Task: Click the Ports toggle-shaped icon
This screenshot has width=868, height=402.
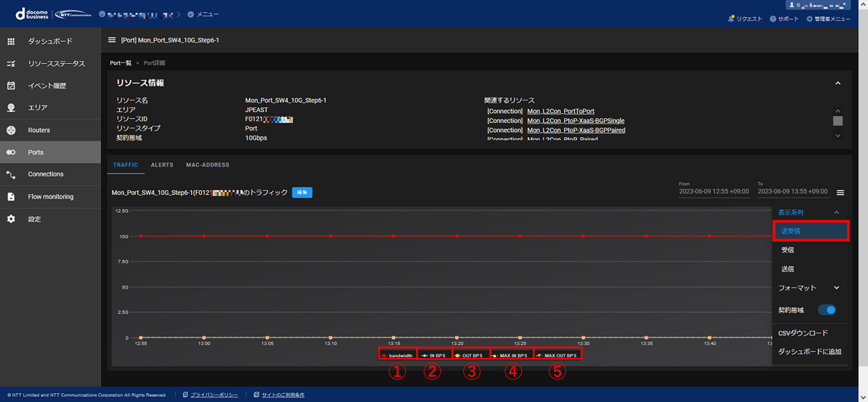Action: pos(11,152)
